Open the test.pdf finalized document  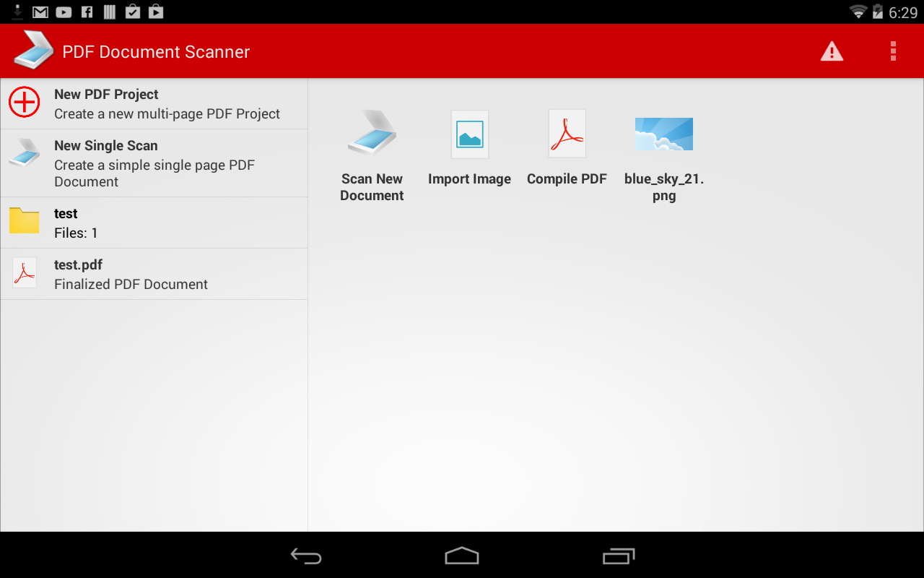154,273
